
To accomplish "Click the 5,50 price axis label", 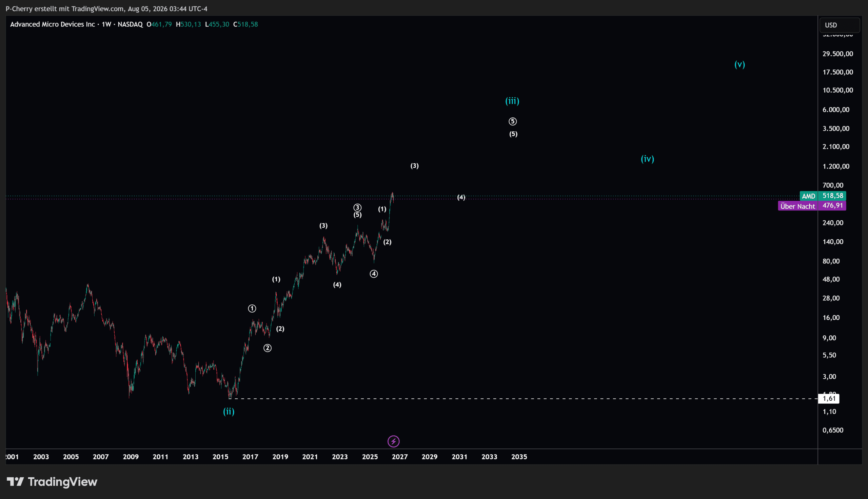I will point(830,355).
